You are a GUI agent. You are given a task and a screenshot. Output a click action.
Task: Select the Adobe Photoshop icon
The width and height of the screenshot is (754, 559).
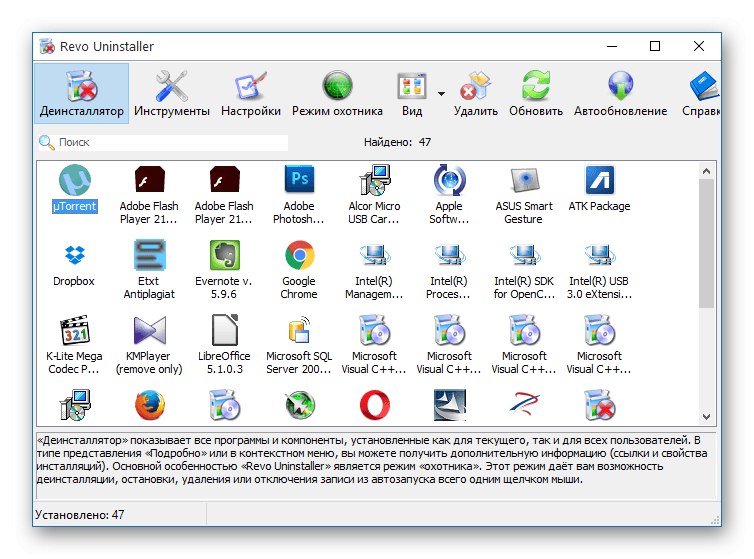(299, 180)
